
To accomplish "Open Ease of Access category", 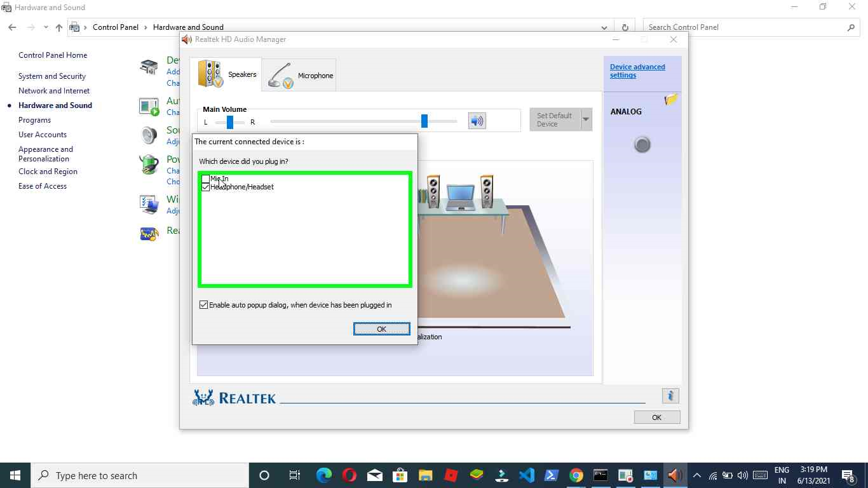I will coord(43,186).
